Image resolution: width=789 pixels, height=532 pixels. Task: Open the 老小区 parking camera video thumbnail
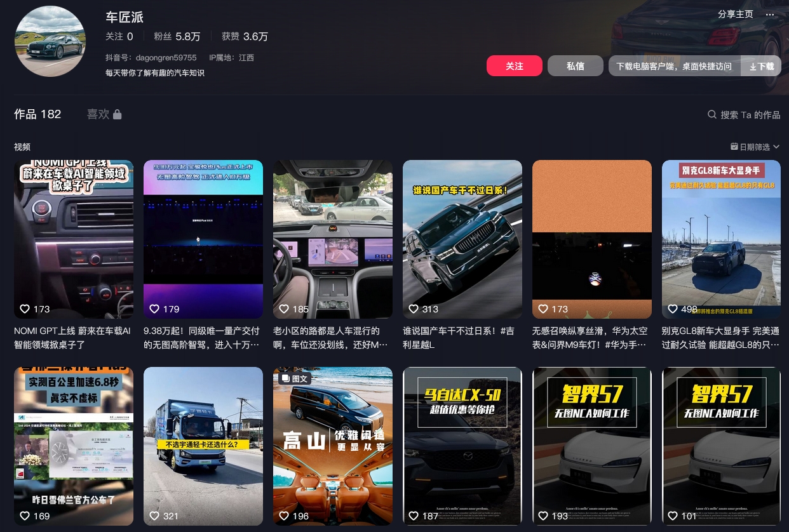click(x=333, y=239)
